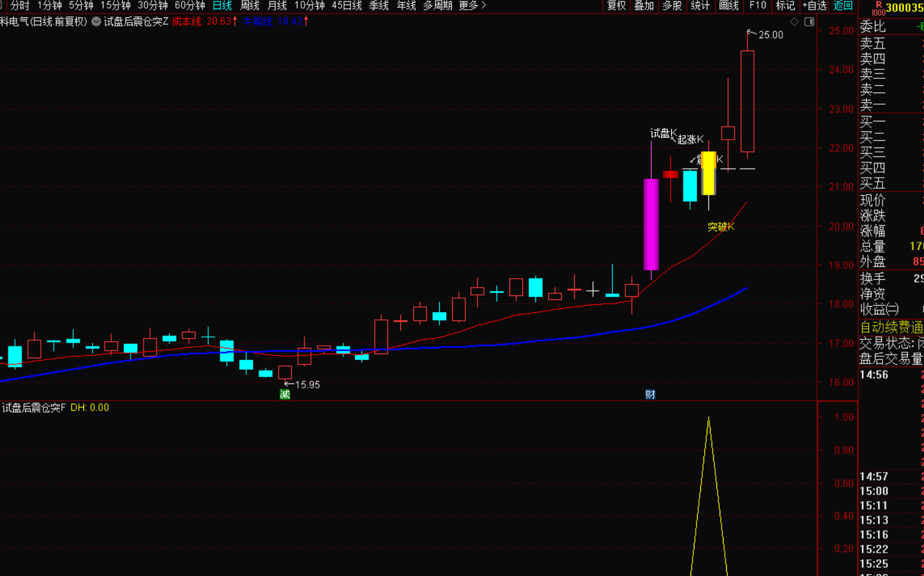Switch to the 周线 weekly period

[x=250, y=6]
